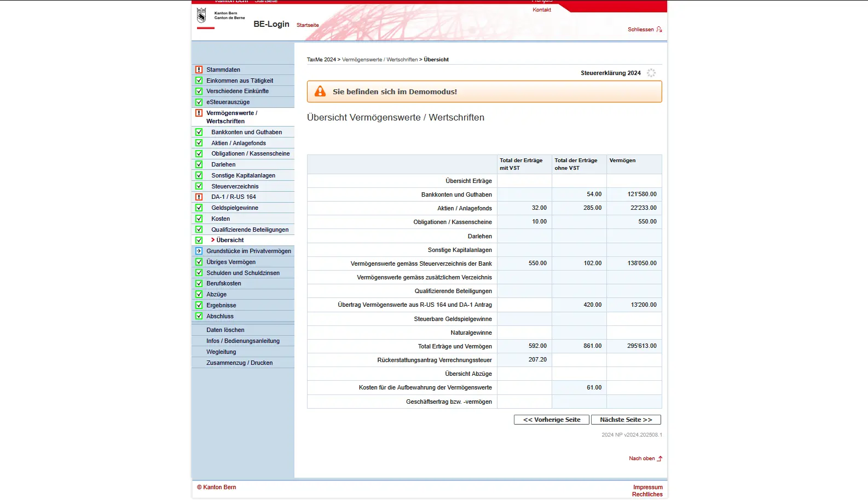This screenshot has width=868, height=504.
Task: Click the green check icon beside Verschiedene Einkünfte
Action: tap(199, 91)
